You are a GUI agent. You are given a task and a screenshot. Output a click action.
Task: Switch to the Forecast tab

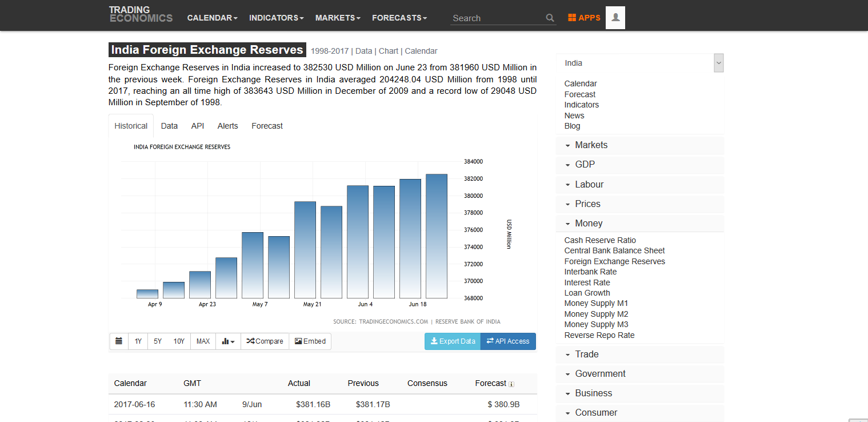click(267, 126)
